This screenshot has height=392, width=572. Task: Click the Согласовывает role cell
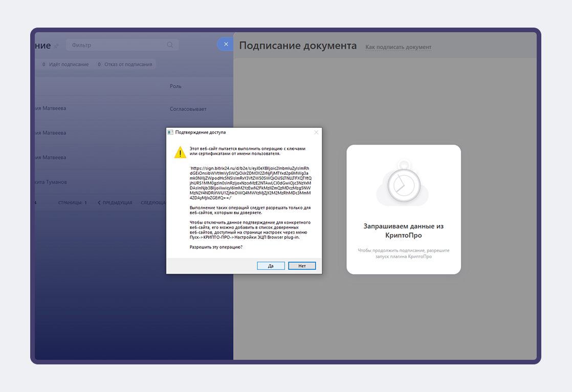click(x=188, y=109)
